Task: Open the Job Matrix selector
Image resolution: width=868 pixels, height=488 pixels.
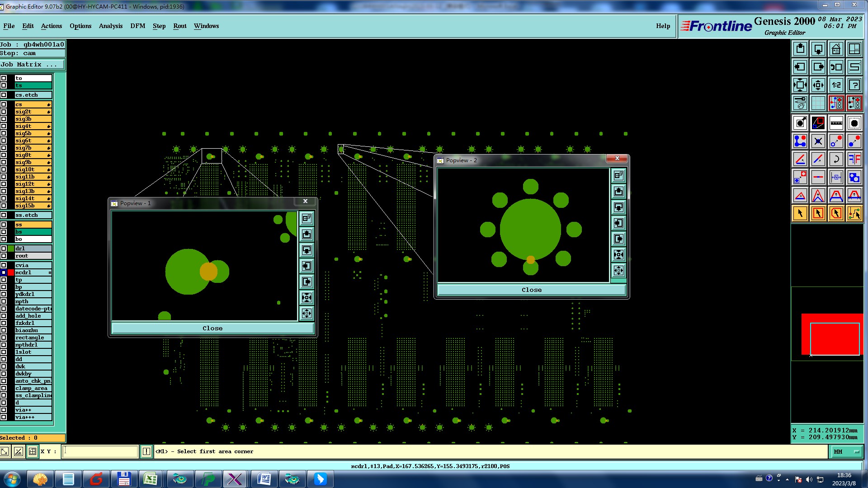Action: (x=32, y=65)
